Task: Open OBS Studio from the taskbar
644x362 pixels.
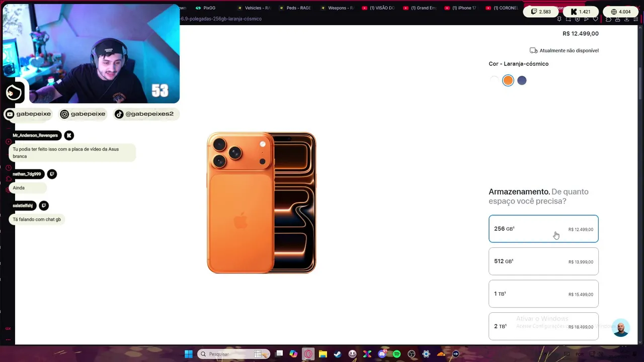Action: coord(412,354)
